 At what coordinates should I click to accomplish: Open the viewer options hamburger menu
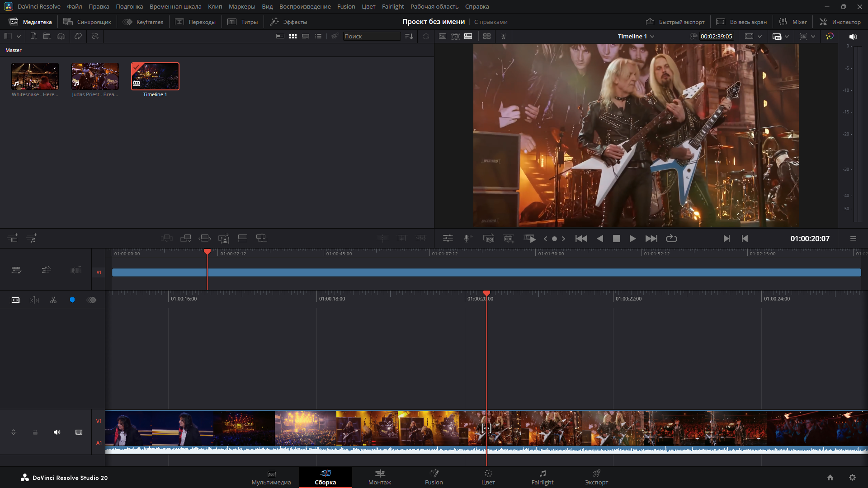tap(853, 239)
